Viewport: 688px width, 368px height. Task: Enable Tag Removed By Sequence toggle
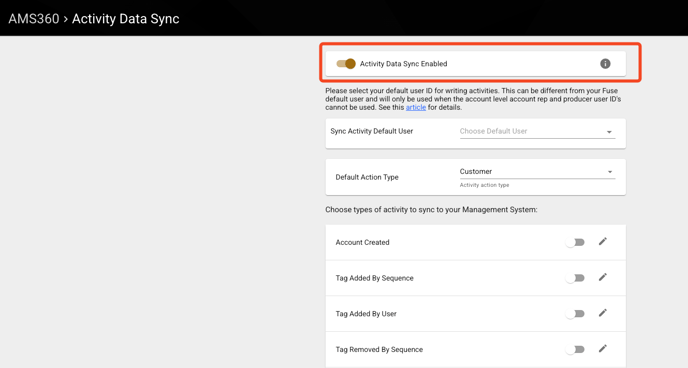575,350
